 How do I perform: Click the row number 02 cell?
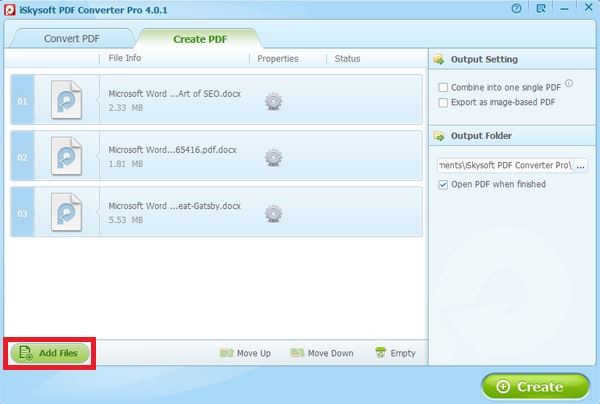tap(22, 156)
